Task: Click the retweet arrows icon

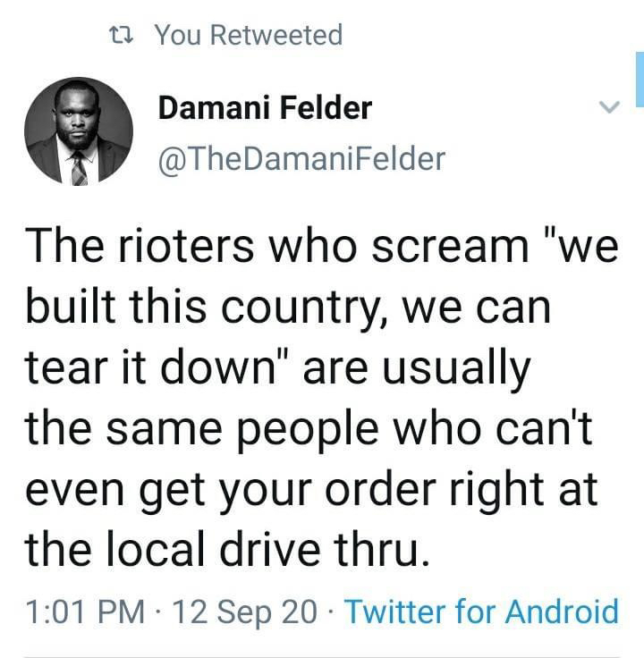Action: [121, 35]
